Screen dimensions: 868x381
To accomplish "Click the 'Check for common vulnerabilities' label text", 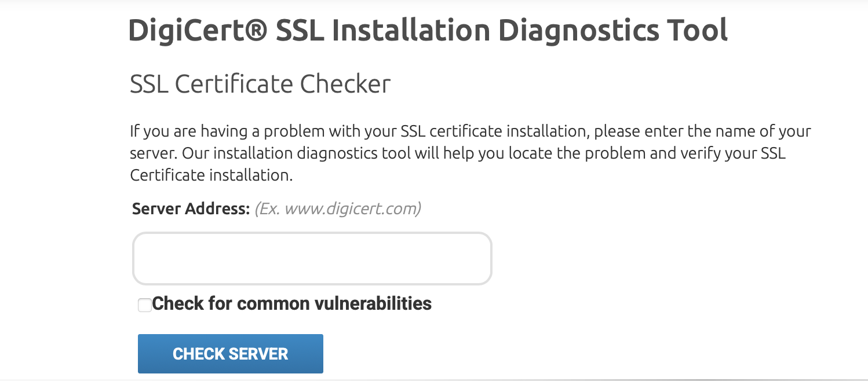I will pos(291,303).
